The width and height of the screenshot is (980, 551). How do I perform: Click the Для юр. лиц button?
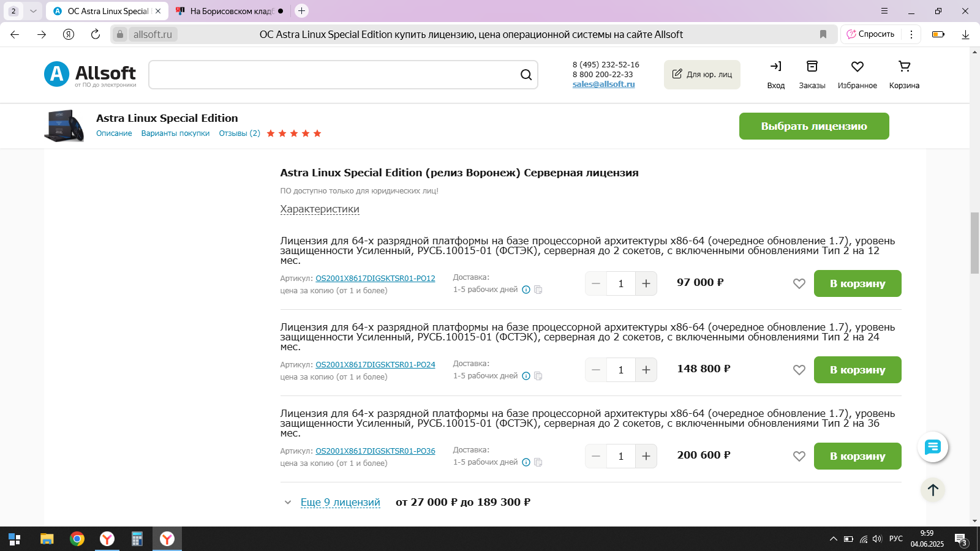coord(702,75)
